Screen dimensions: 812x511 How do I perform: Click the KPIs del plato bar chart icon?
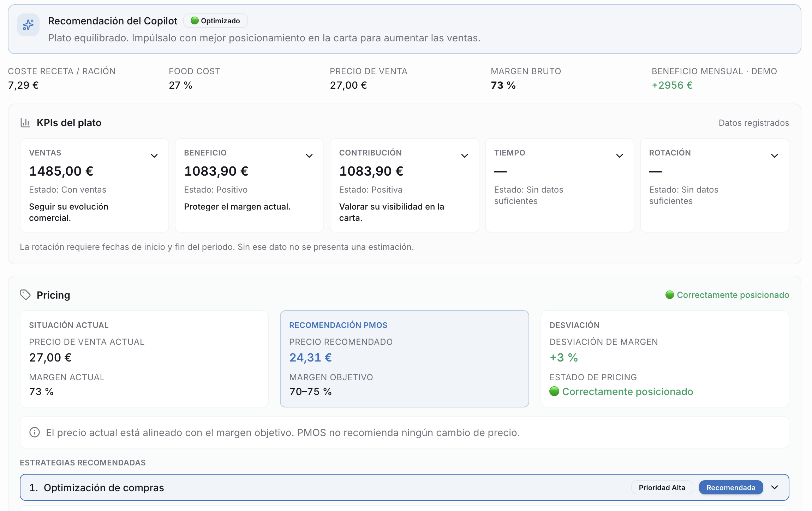click(x=25, y=123)
